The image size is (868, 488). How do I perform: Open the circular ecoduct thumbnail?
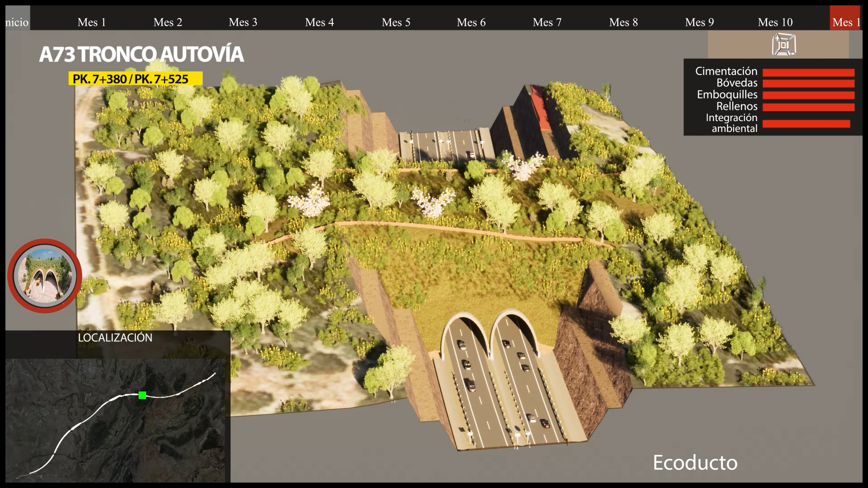coord(44,276)
